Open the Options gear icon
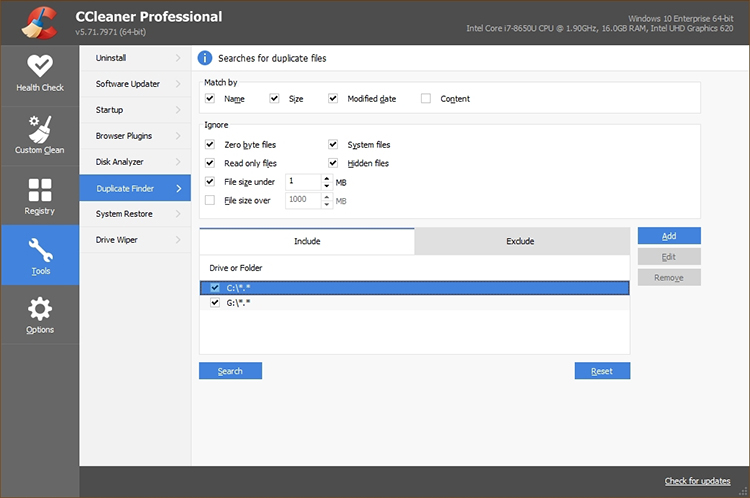The image size is (750, 498). (x=40, y=309)
